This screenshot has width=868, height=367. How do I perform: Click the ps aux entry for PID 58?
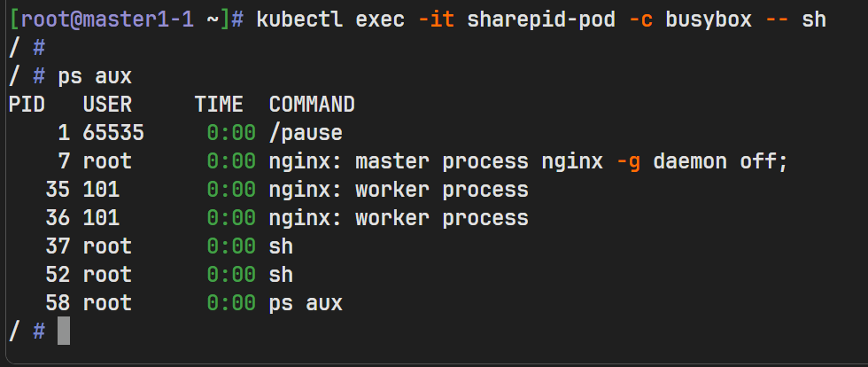click(306, 303)
